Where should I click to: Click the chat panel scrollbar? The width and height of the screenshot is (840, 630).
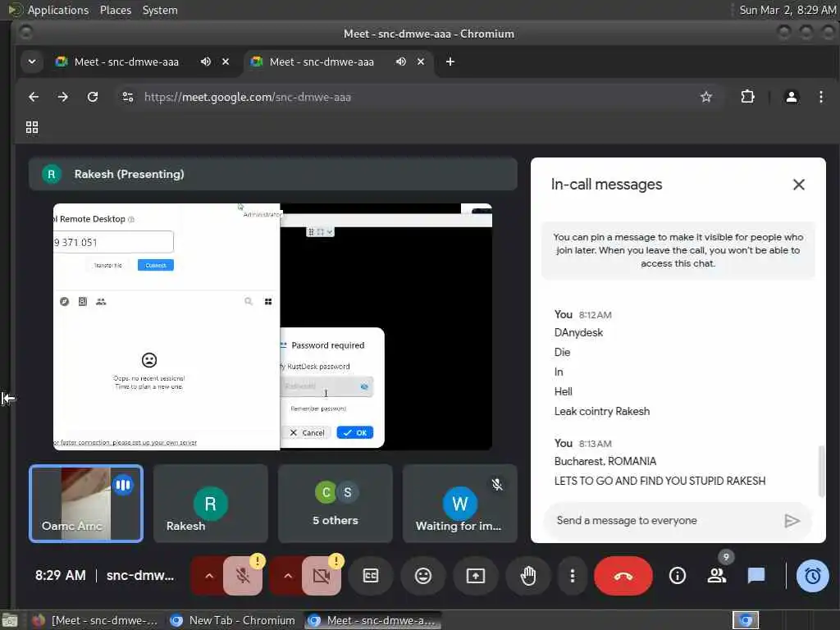click(x=821, y=472)
